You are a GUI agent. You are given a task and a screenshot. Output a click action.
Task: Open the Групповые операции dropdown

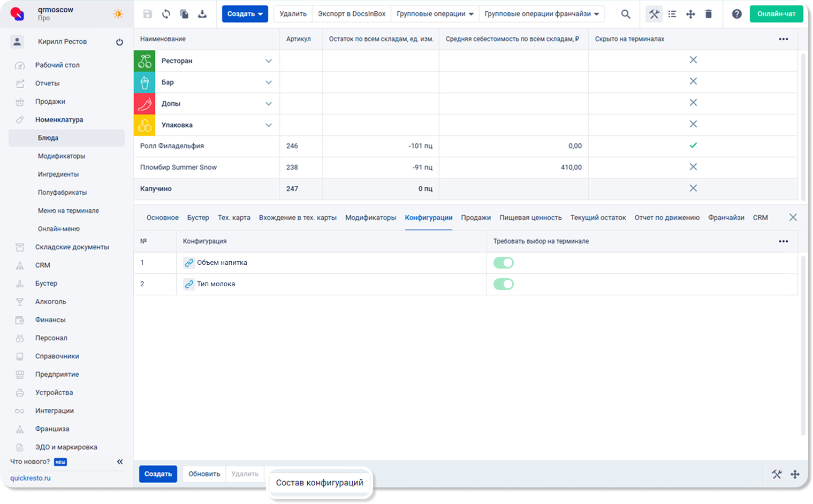(x=435, y=14)
